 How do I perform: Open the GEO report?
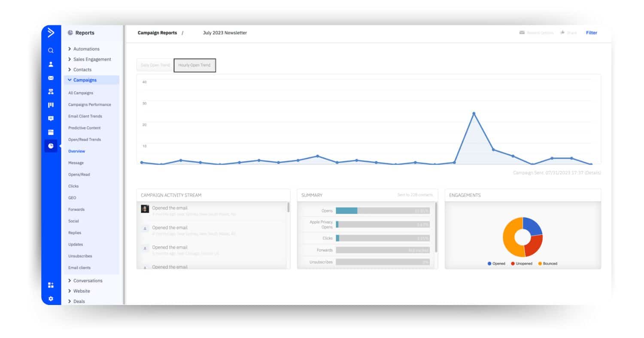click(72, 198)
